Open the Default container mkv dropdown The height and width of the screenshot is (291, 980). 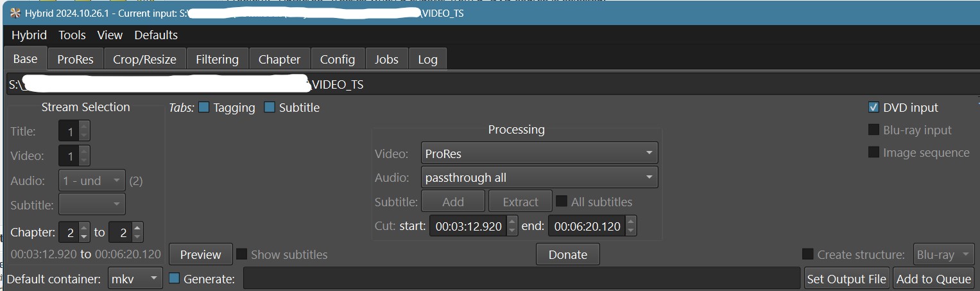[x=135, y=279]
